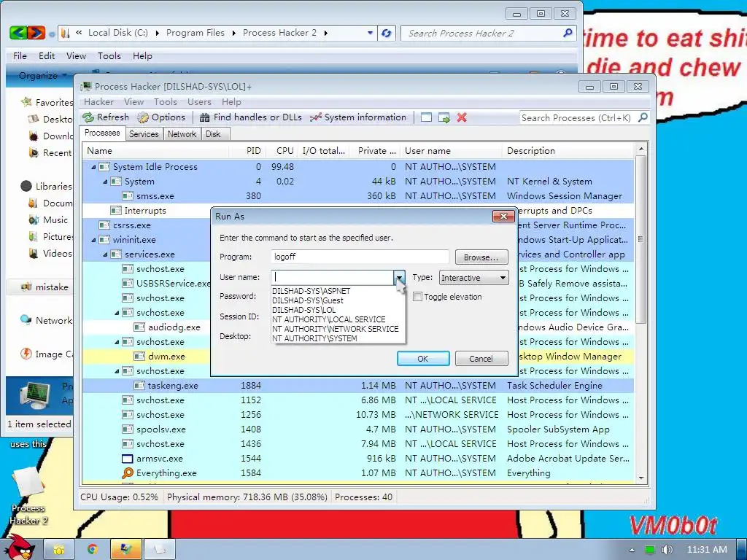Collapse the services.exe tree node
The image size is (747, 560).
[x=105, y=254]
